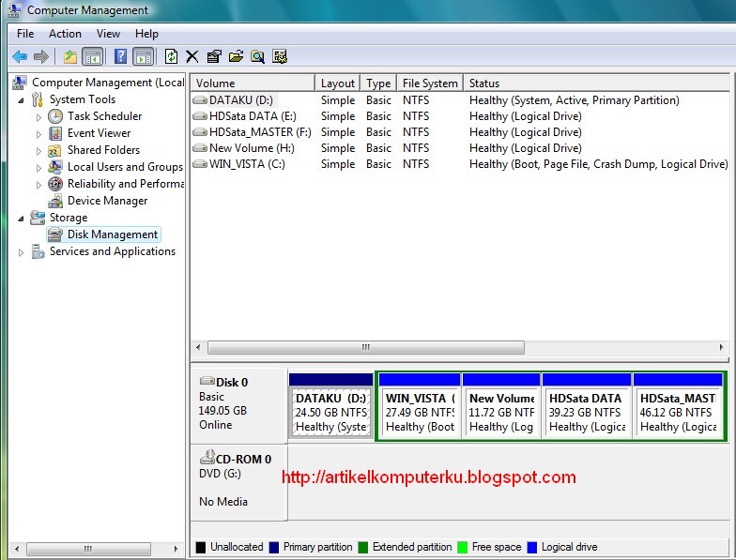This screenshot has height=560, width=736.
Task: Click the rightmost settings list toolbar icon
Action: click(280, 56)
